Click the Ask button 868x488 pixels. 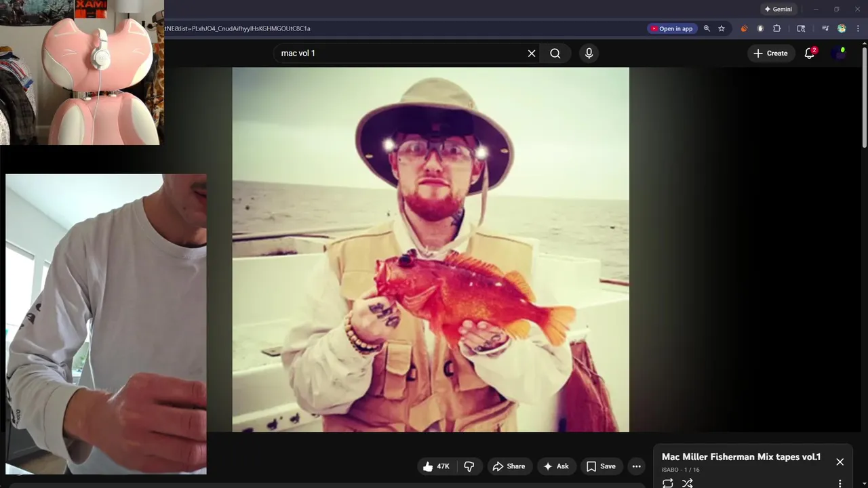tap(556, 466)
